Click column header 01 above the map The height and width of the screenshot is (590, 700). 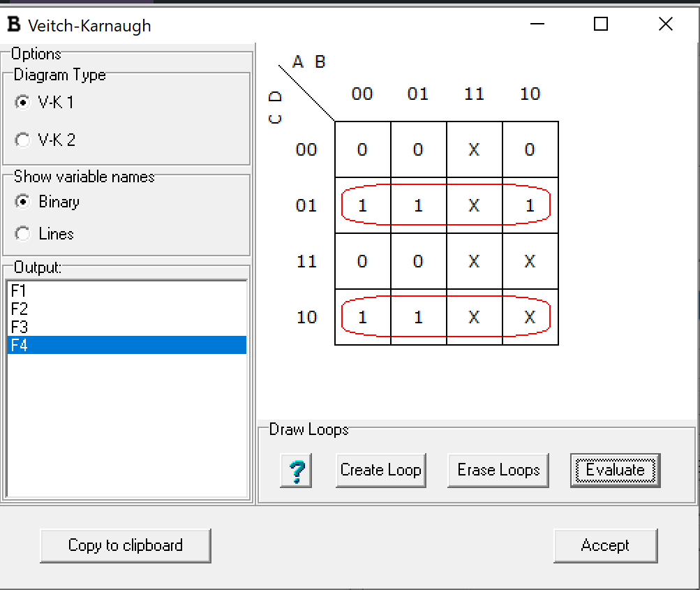418,94
